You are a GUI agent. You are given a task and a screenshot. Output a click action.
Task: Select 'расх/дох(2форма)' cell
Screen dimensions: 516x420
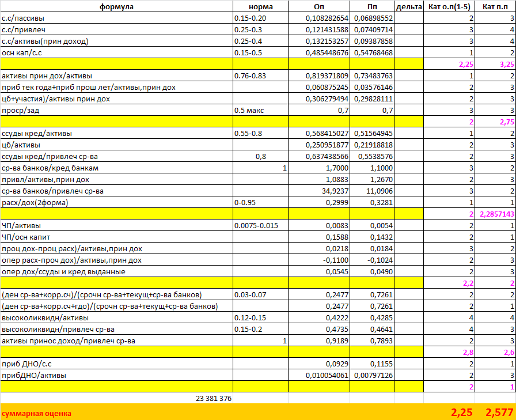(x=116, y=202)
